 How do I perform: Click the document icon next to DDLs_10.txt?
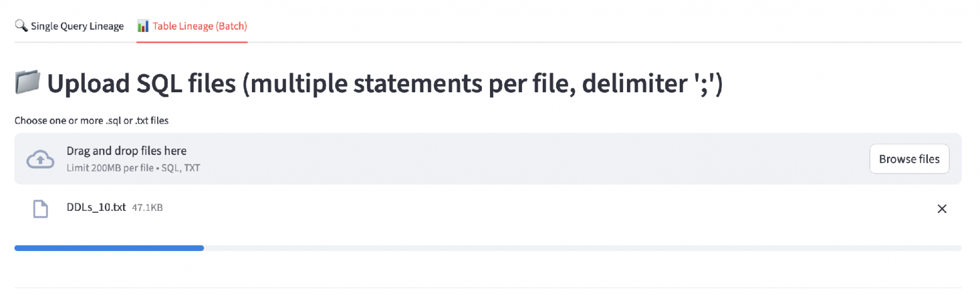[x=41, y=209]
